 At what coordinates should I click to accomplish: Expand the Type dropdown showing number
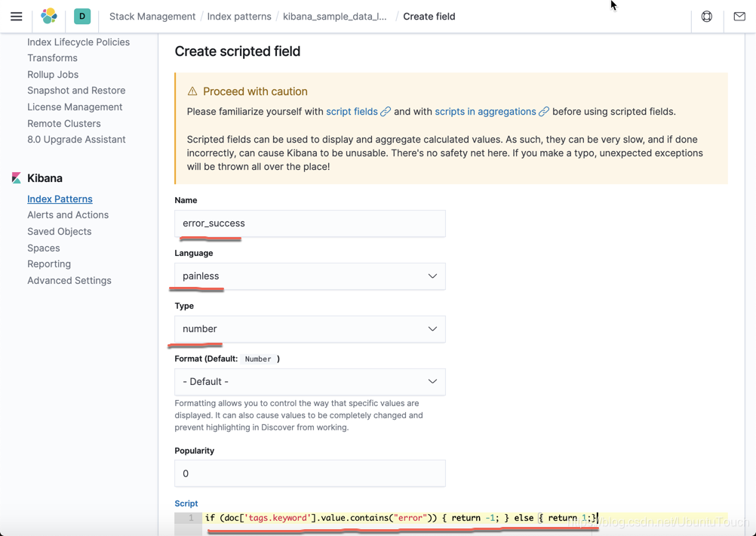[310, 329]
